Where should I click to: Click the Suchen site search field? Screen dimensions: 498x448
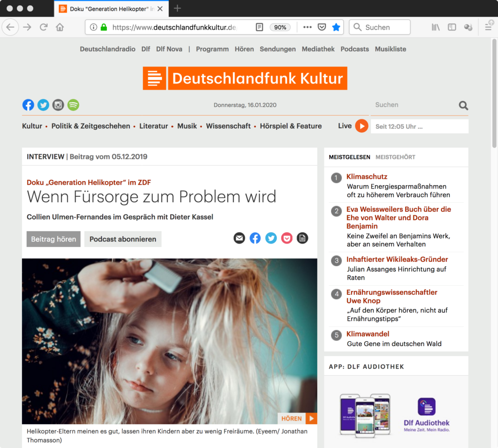click(413, 105)
